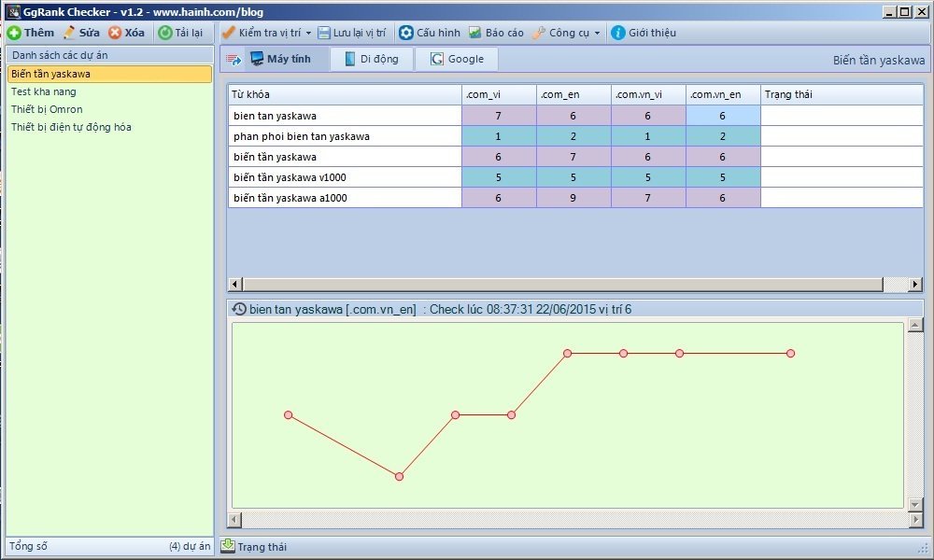Click the Lưu lại vị trí button label
This screenshot has height=560, width=934.
(360, 33)
